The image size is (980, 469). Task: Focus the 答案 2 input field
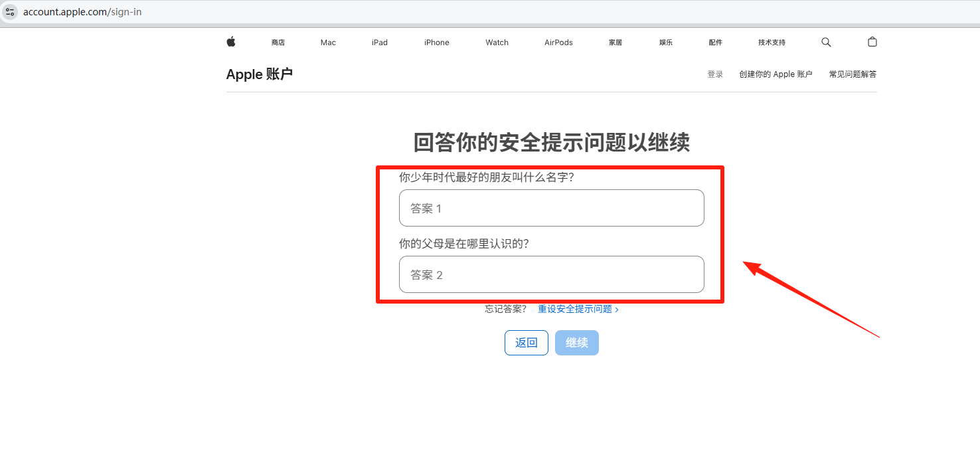[x=551, y=274]
